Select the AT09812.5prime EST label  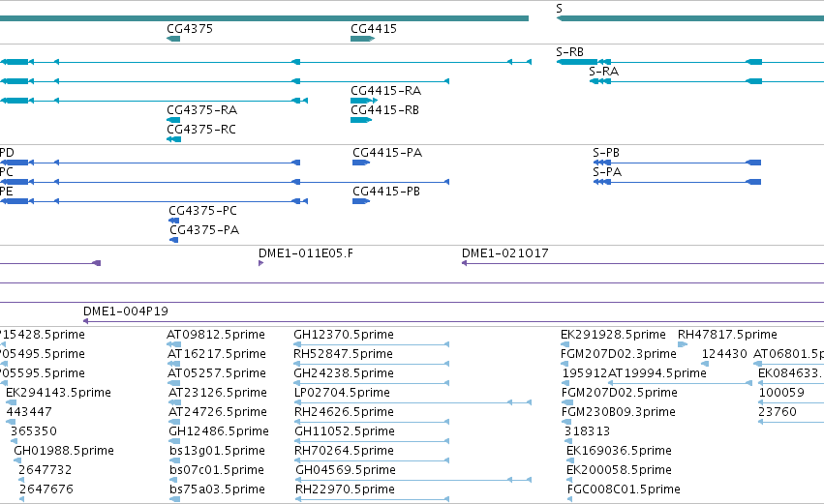click(216, 335)
